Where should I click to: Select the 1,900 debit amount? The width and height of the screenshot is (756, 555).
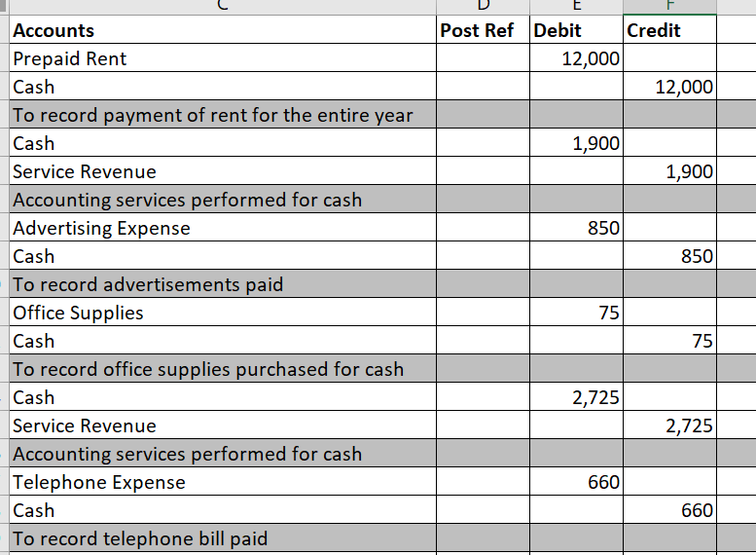coord(576,143)
